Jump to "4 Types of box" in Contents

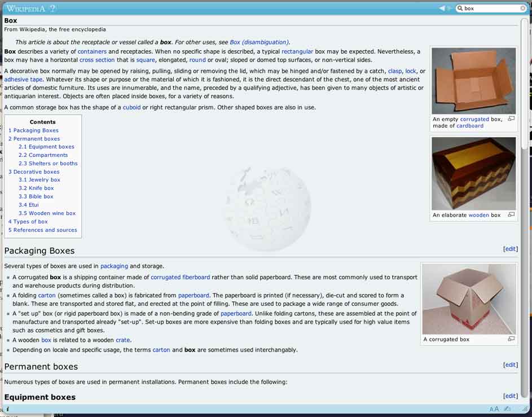pyautogui.click(x=28, y=222)
